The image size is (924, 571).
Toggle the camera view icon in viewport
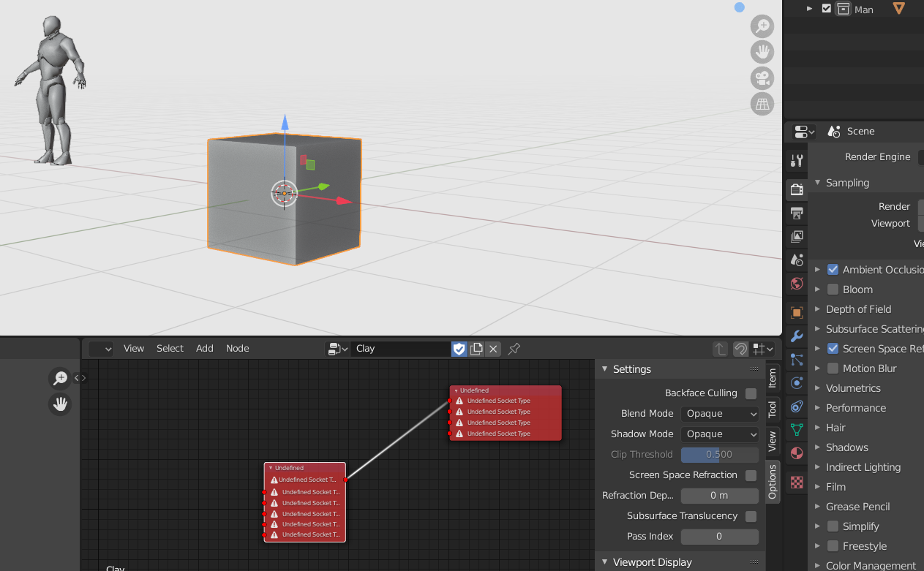click(762, 78)
